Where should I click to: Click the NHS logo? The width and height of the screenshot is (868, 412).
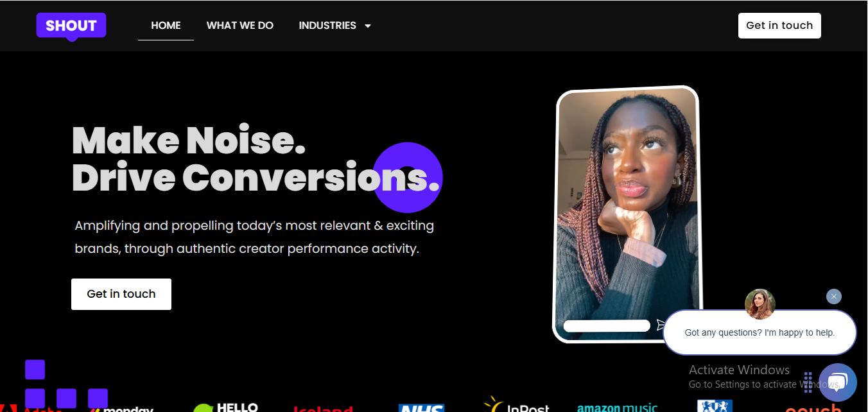[421, 408]
